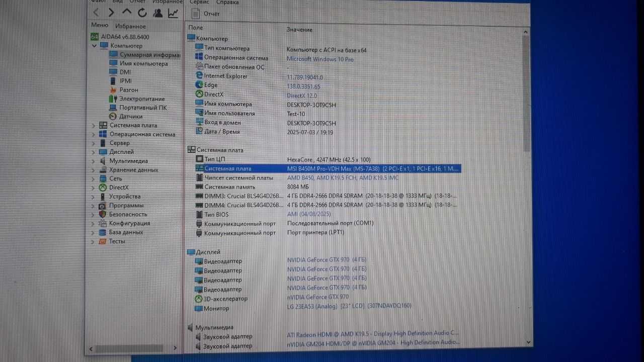The width and height of the screenshot is (644, 362).
Task: Expand the Сеть tree node
Action: click(x=94, y=178)
